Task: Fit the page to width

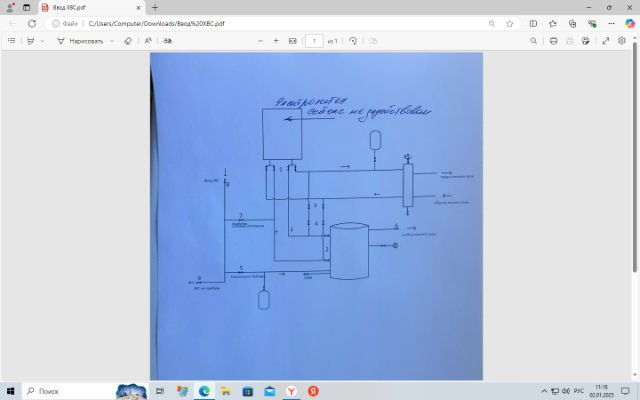Action: click(x=292, y=41)
